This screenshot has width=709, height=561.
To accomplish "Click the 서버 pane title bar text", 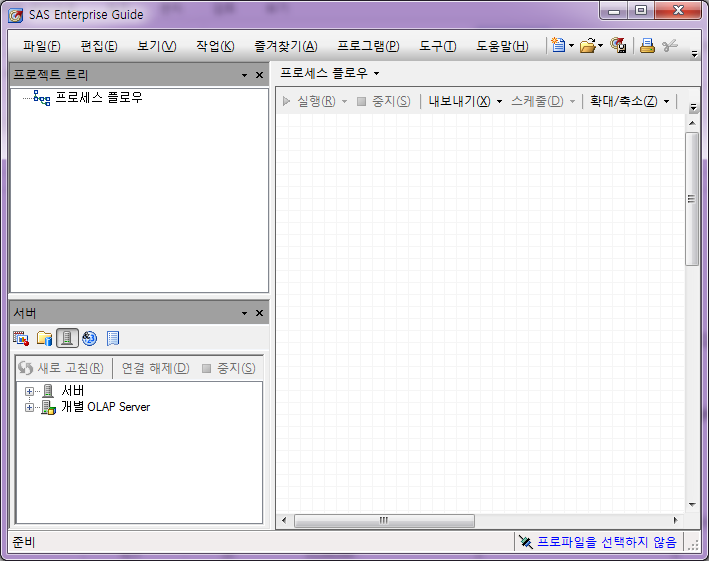I will 24,313.
